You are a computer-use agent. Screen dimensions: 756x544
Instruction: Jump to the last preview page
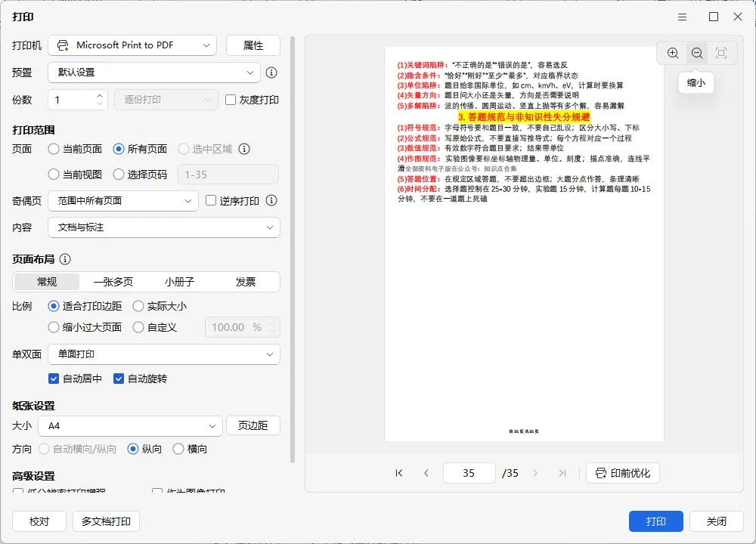click(x=562, y=473)
